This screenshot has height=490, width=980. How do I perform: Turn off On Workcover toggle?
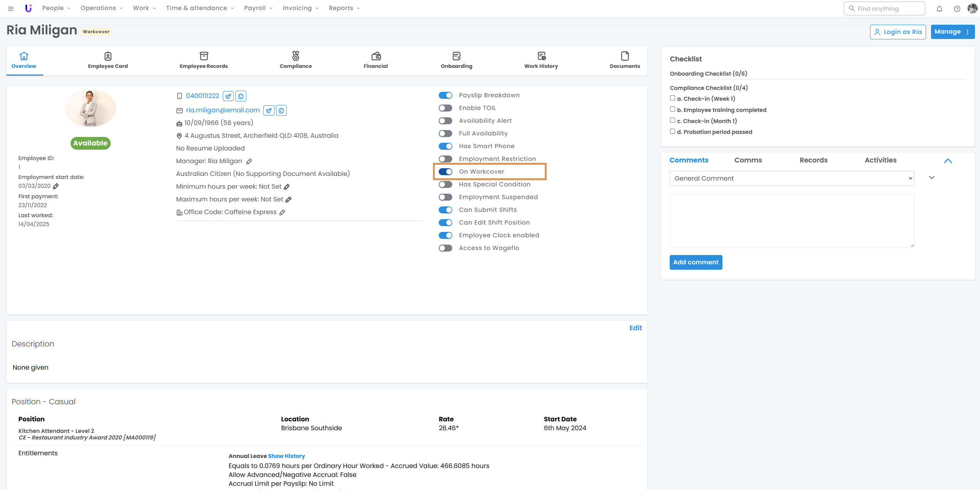click(x=445, y=172)
